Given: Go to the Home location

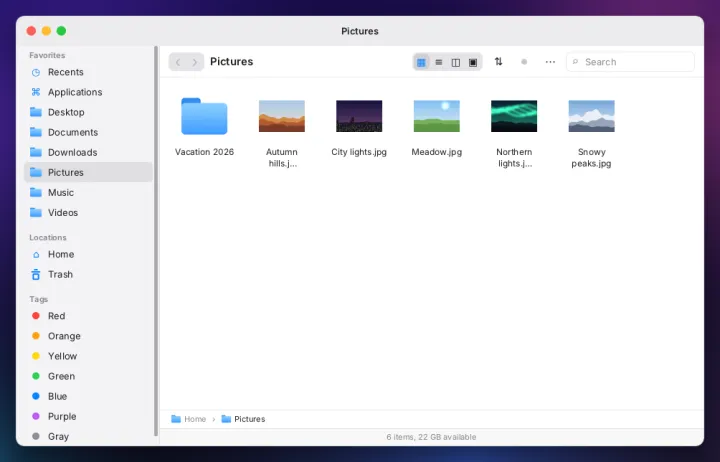Looking at the screenshot, I should tap(88, 254).
